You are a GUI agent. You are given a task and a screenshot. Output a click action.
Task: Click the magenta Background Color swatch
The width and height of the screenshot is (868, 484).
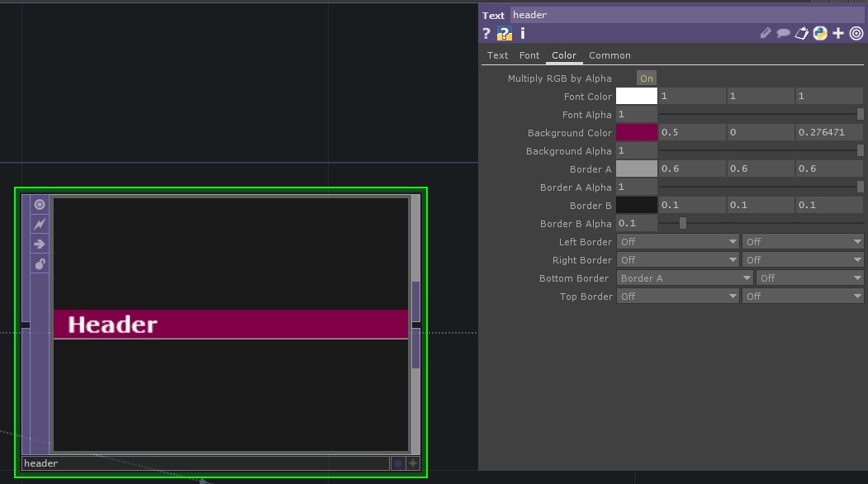(x=637, y=132)
